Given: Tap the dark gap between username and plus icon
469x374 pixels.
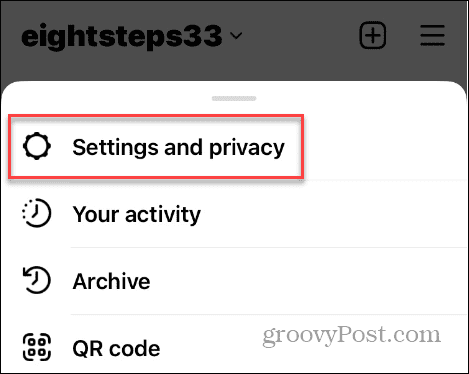Looking at the screenshot, I should point(300,35).
